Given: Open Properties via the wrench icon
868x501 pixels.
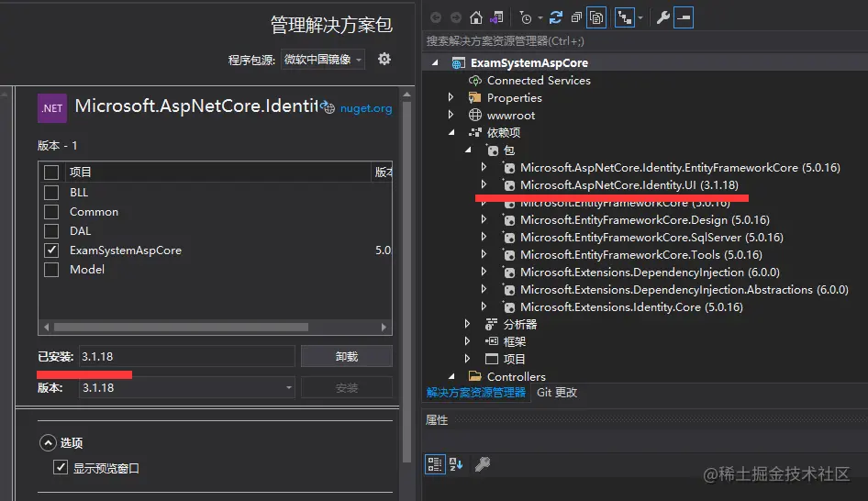Looking at the screenshot, I should coord(662,17).
